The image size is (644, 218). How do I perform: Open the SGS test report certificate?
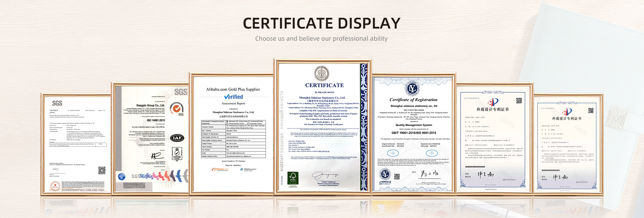pyautogui.click(x=76, y=144)
